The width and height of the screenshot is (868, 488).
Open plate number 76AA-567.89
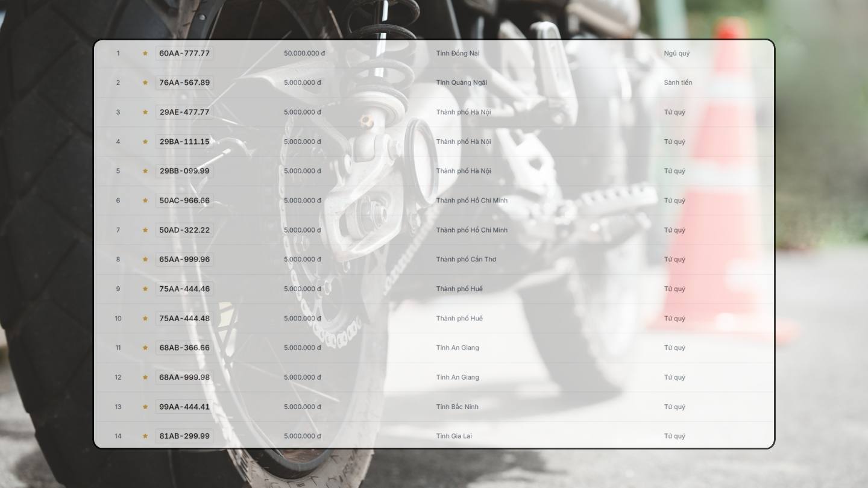[x=184, y=83]
